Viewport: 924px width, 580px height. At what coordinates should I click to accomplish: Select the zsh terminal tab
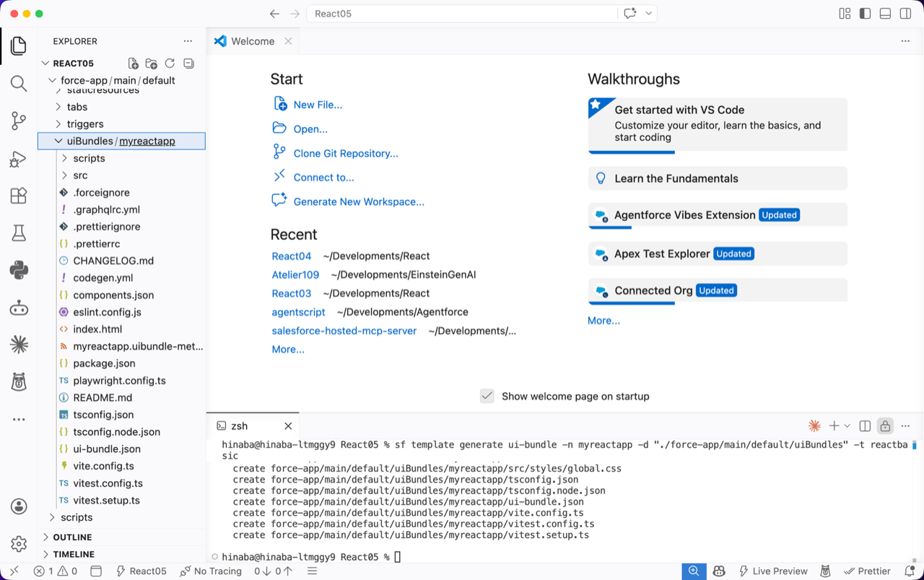pos(239,426)
